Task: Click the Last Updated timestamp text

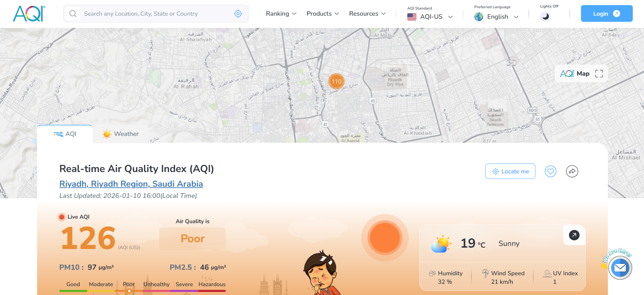Action: click(128, 196)
